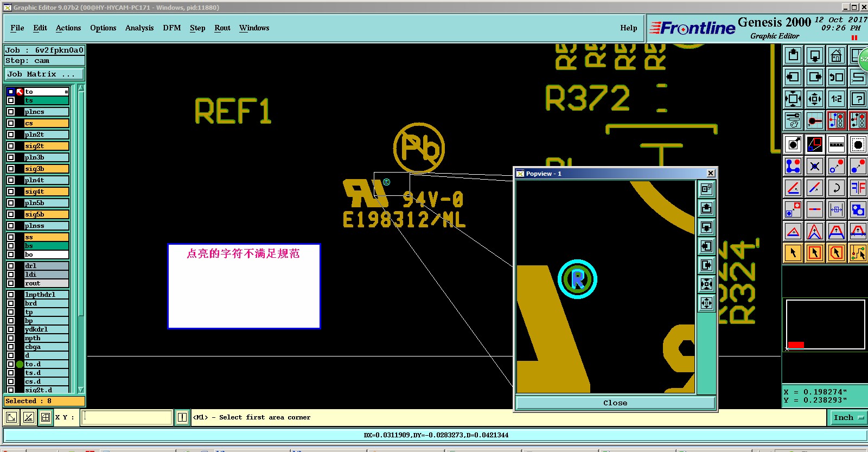Screen dimensions: 868x452
Task: Open the Options menu
Action: point(103,28)
